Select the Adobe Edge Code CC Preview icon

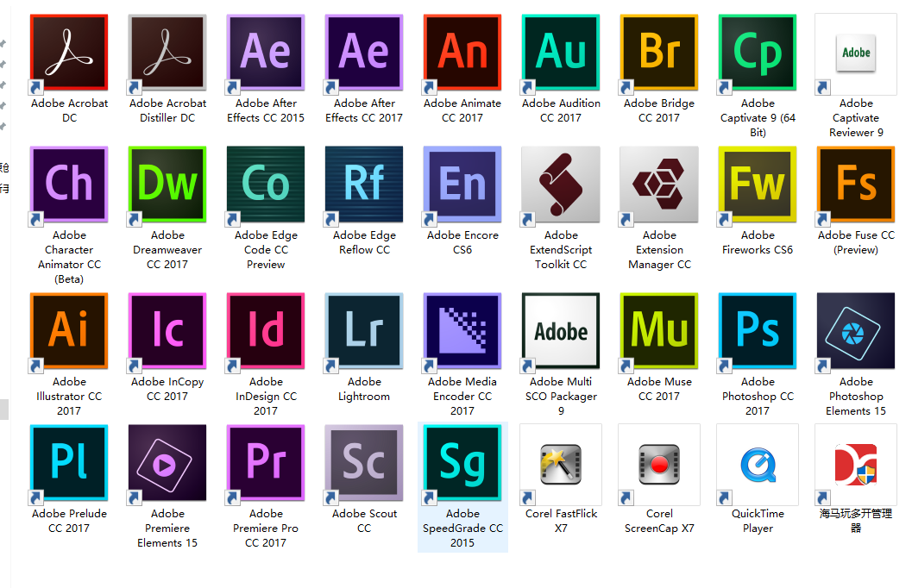(266, 185)
